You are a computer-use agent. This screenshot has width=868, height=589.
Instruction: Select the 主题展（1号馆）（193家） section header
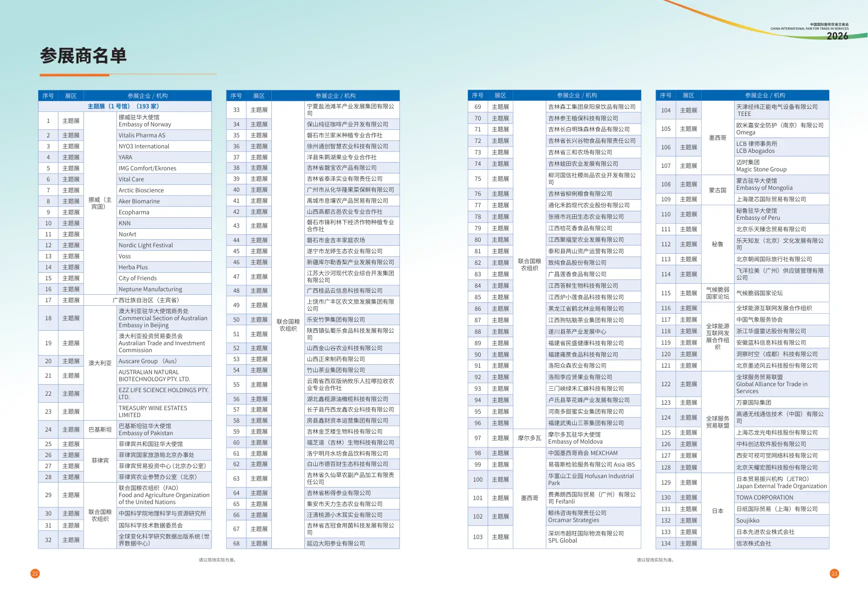[x=125, y=106]
